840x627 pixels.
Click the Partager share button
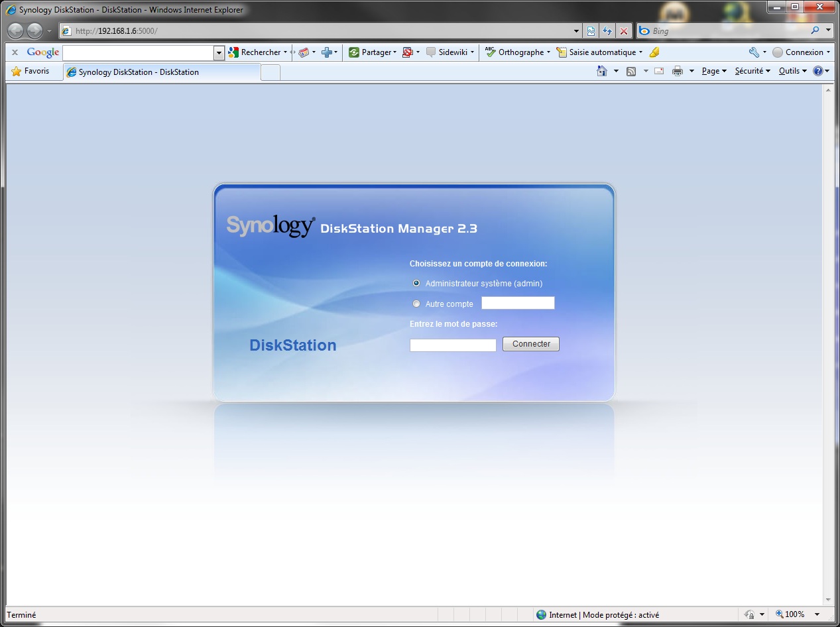tap(371, 52)
